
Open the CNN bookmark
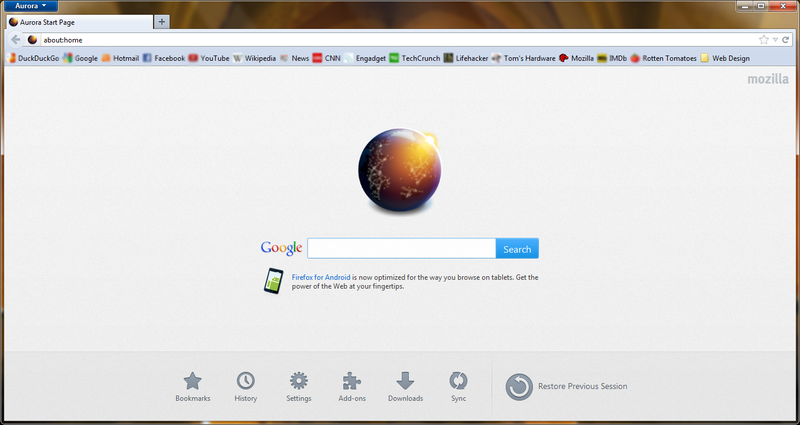click(327, 58)
